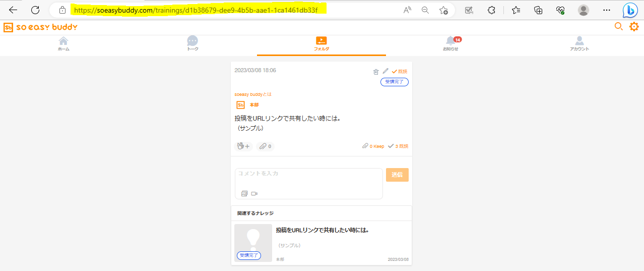Click the 受講完了 badge under the date
644x271 pixels.
(394, 82)
